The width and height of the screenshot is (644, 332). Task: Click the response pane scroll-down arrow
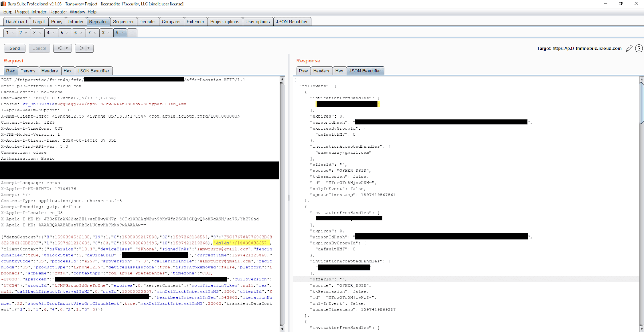tap(641, 329)
